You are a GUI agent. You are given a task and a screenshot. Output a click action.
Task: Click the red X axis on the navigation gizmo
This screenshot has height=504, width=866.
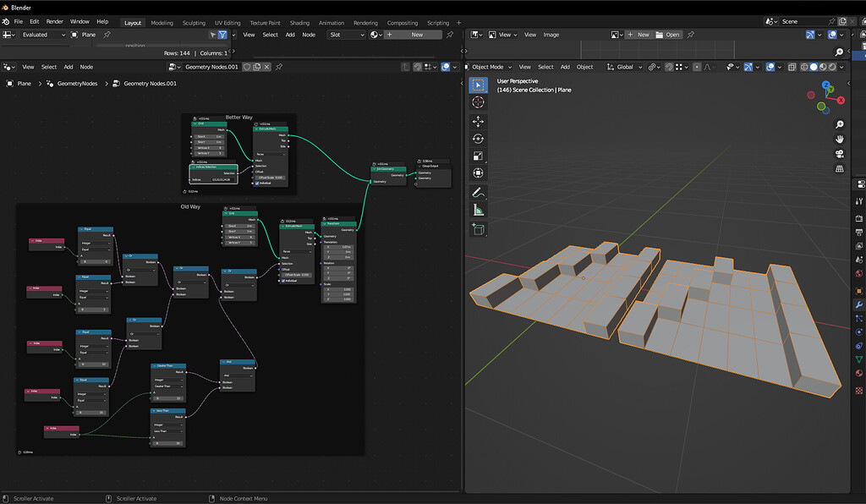(840, 100)
